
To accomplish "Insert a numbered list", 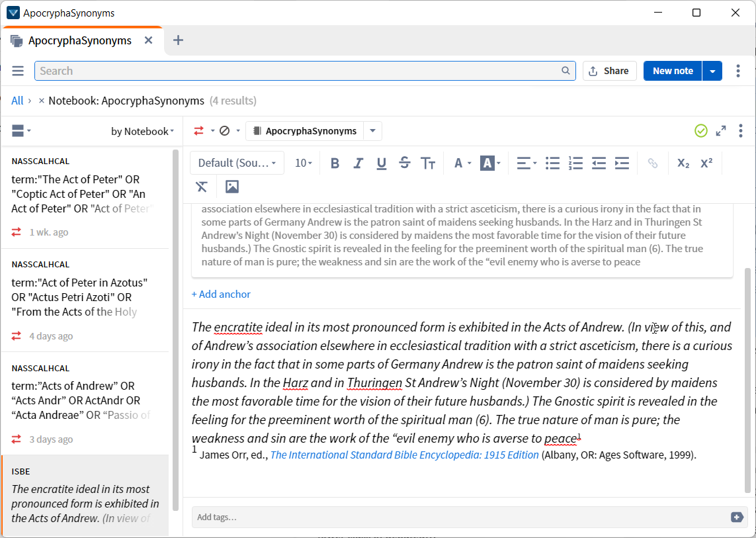I will pos(575,163).
